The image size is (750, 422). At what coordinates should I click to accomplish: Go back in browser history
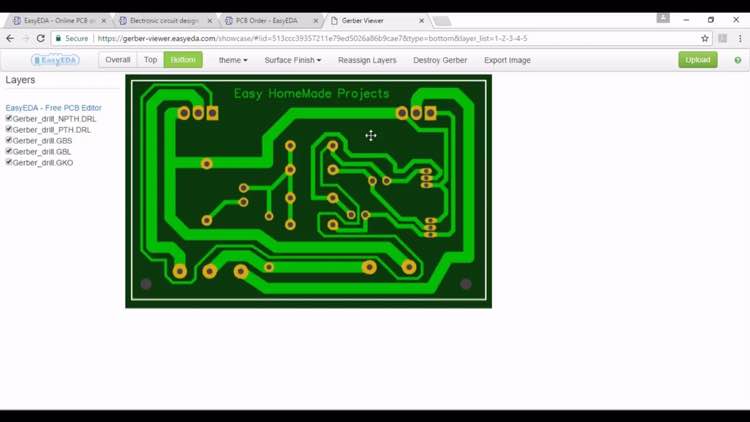pos(11,38)
